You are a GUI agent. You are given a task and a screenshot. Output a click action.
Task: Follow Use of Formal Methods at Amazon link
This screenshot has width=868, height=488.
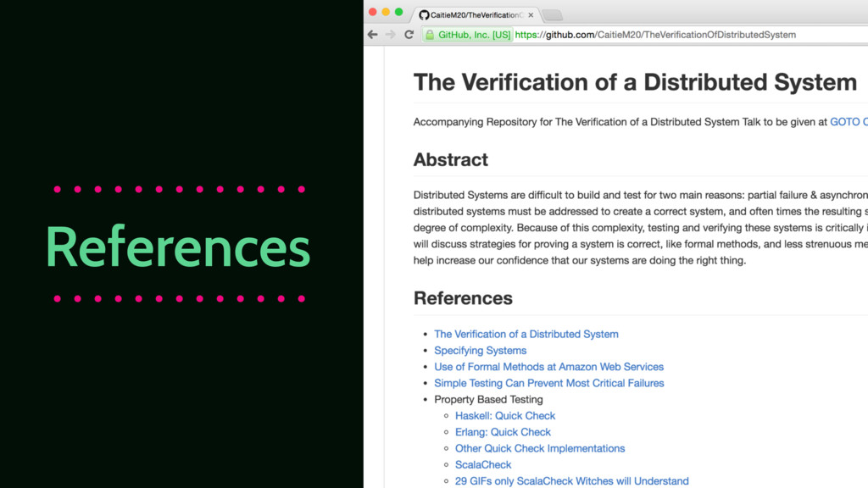[548, 367]
